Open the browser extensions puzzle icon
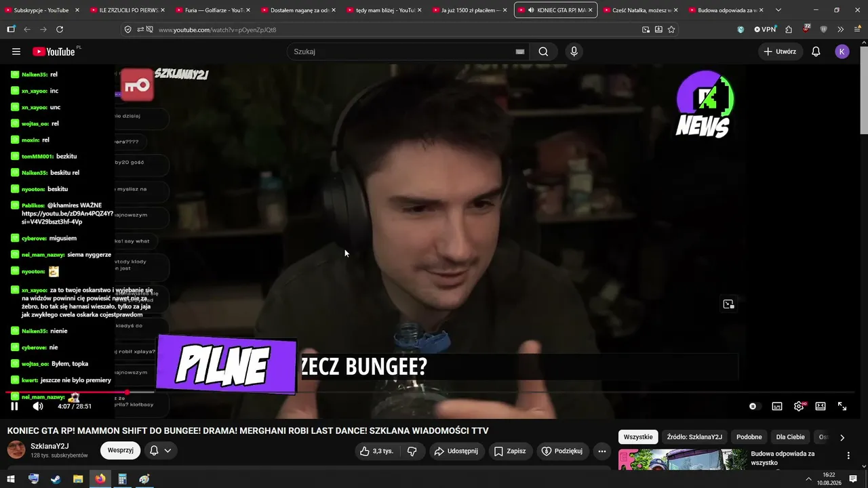 (789, 30)
